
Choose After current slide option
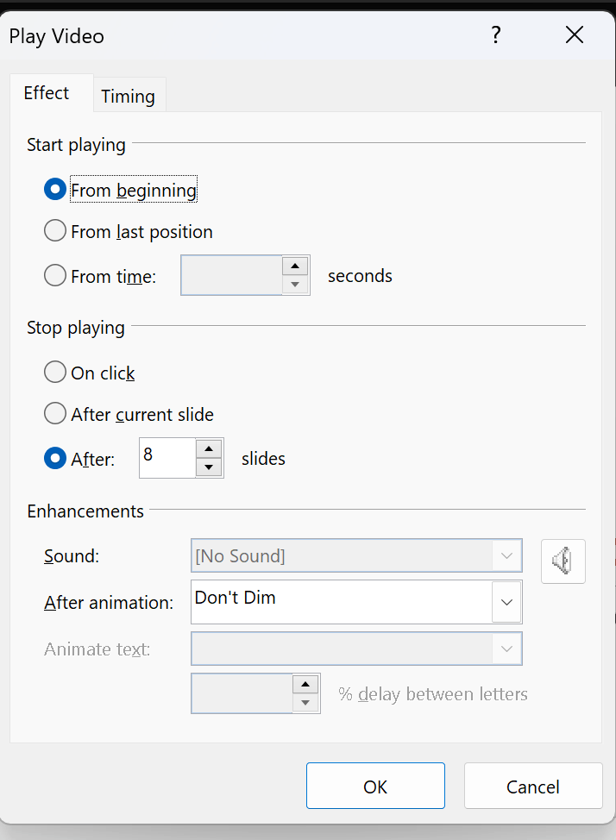point(55,414)
